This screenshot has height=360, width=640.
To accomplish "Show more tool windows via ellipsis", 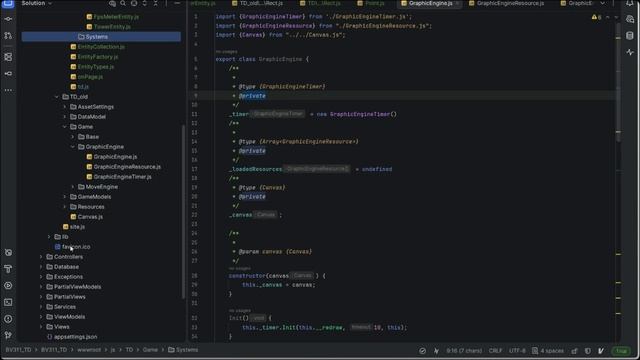I will click(x=8, y=90).
